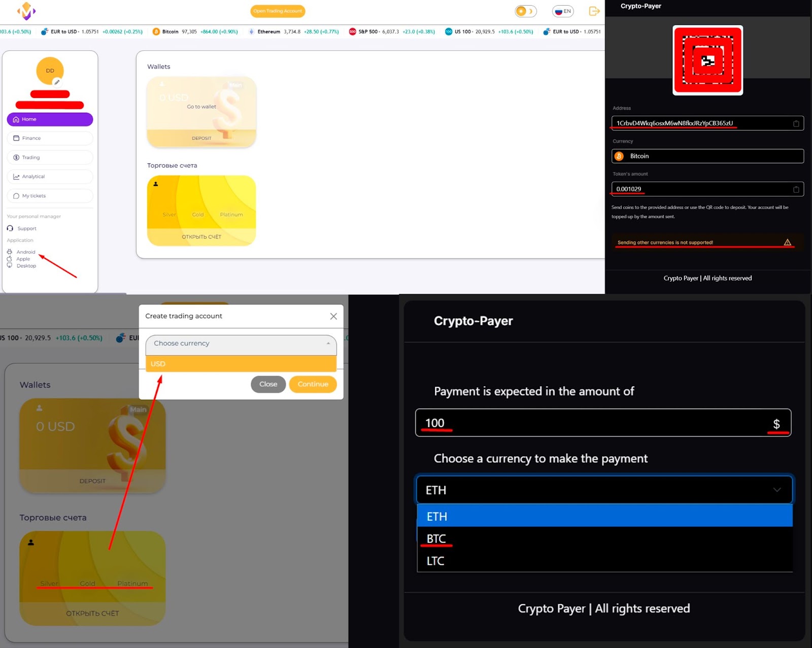Copy the Token's amount using its clipboard icon
The image size is (812, 648).
point(796,189)
